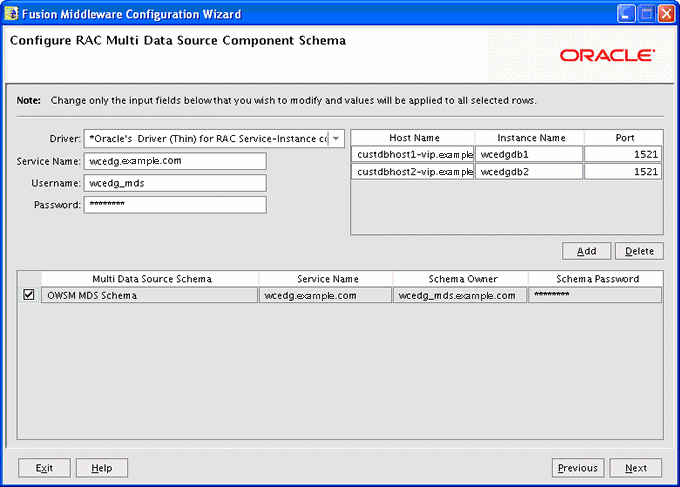Viewport: 680px width, 487px height.
Task: Focus the Username field wcedg_mds
Action: 175,183
